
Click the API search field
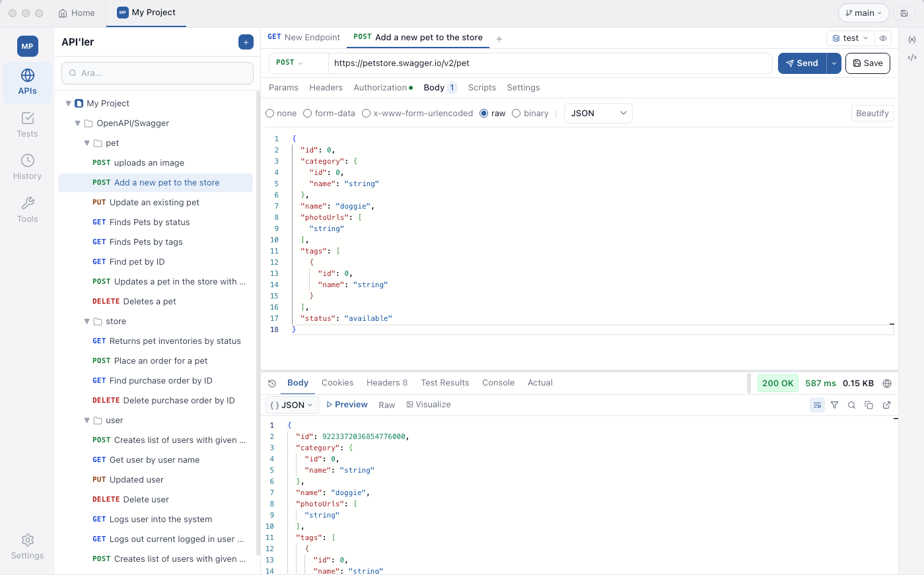[157, 73]
